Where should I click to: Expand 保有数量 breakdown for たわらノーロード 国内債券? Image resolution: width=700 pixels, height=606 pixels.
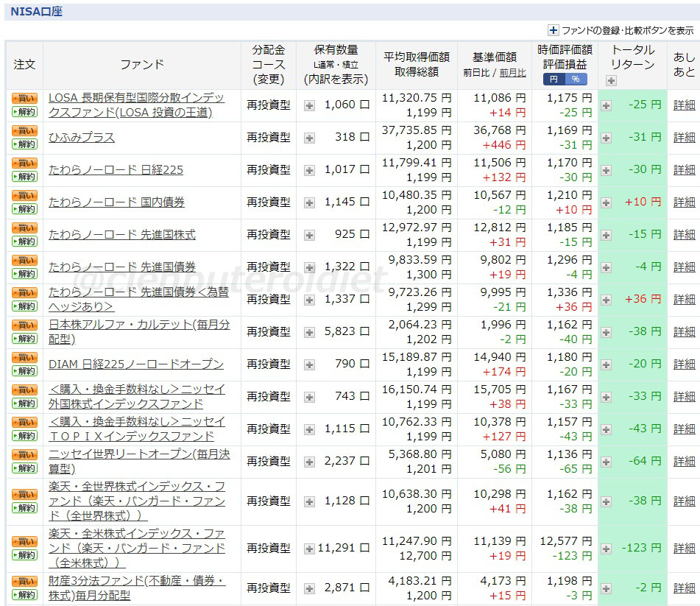(309, 202)
